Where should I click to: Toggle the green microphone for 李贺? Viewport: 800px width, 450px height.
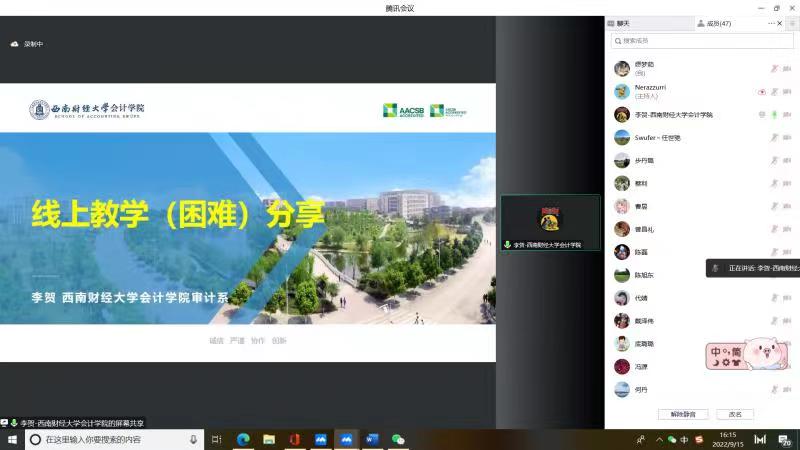tap(774, 114)
